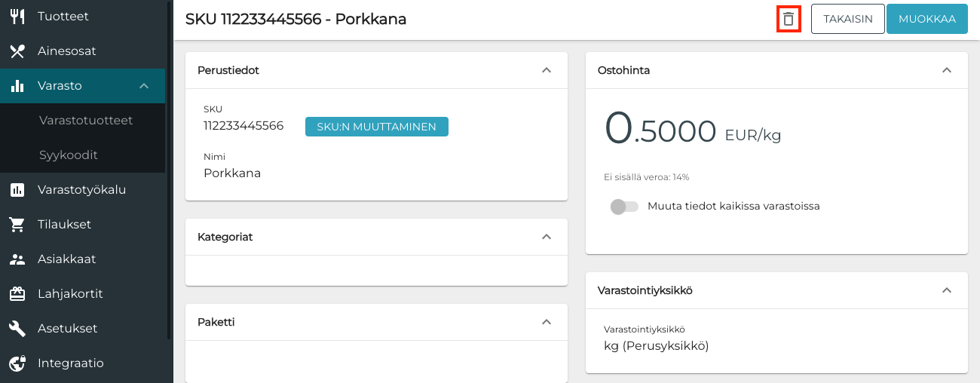This screenshot has height=383, width=980.
Task: Click the Varastotyökalu chart icon
Action: pyautogui.click(x=17, y=190)
